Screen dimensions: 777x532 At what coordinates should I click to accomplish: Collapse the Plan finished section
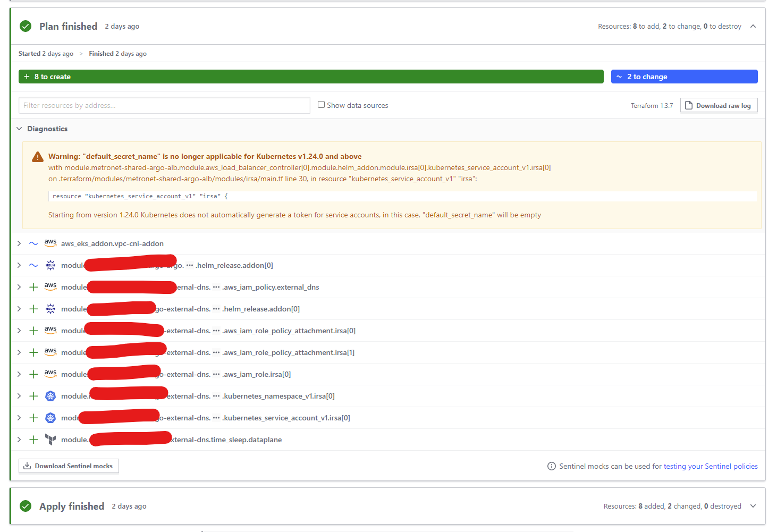point(753,26)
